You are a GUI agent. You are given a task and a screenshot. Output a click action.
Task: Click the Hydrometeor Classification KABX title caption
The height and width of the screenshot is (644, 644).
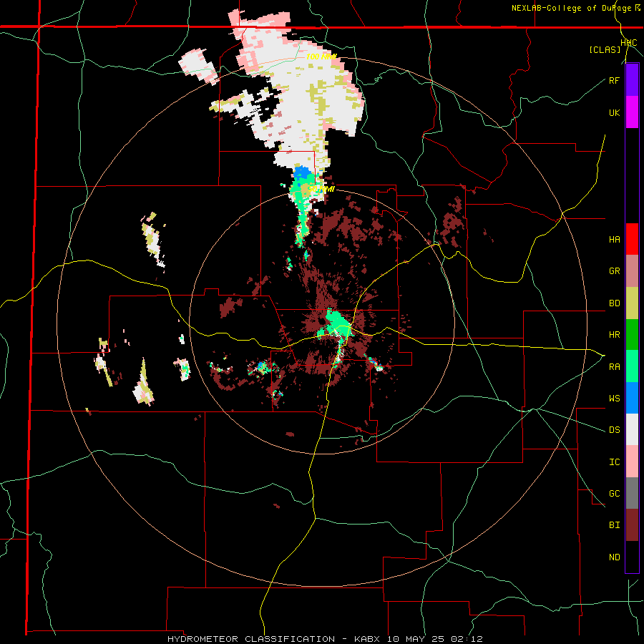click(x=324, y=639)
